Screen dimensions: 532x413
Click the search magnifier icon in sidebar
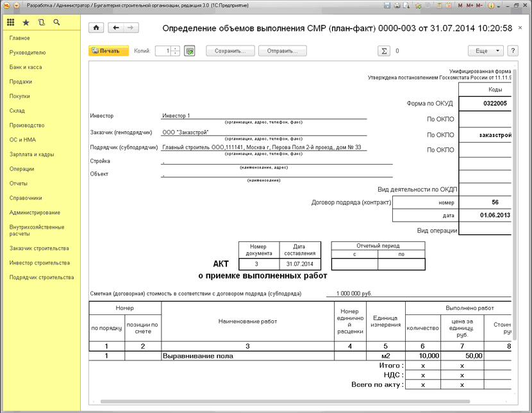(x=56, y=22)
